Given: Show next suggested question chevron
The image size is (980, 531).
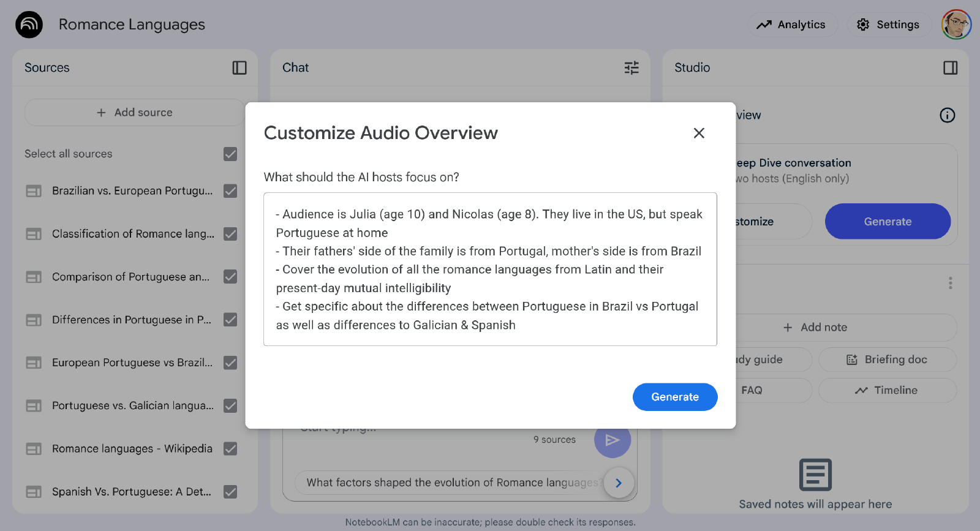Looking at the screenshot, I should (x=619, y=483).
